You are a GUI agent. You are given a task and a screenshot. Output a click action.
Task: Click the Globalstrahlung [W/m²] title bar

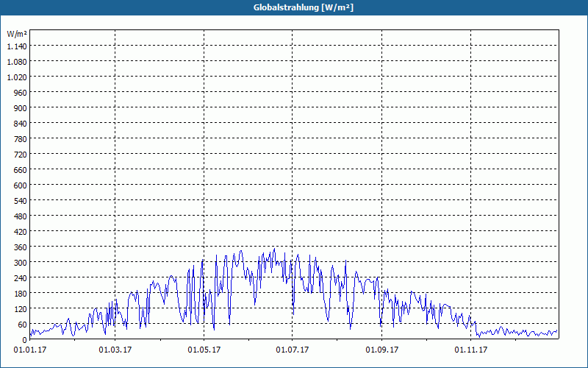pyautogui.click(x=294, y=7)
